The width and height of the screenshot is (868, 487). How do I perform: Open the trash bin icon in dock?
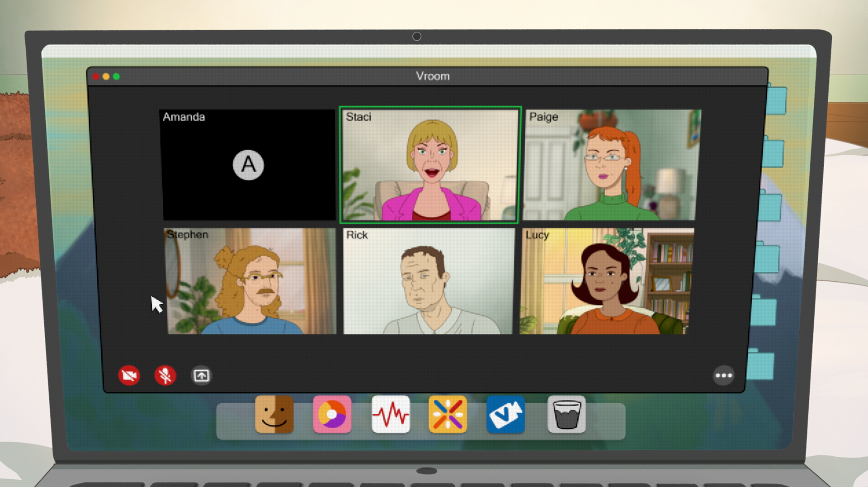pyautogui.click(x=566, y=415)
